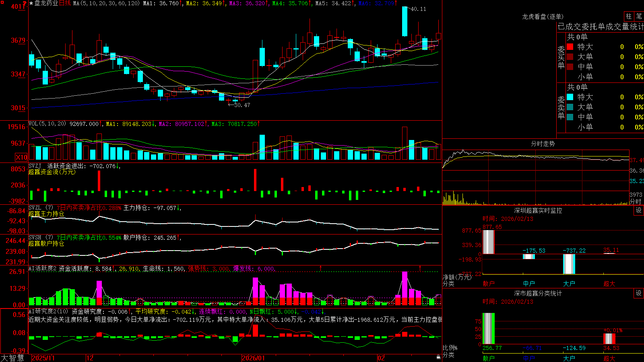The image size is (644, 362).
Task: Click the lock icon at the time axis end
Action: coord(439,357)
